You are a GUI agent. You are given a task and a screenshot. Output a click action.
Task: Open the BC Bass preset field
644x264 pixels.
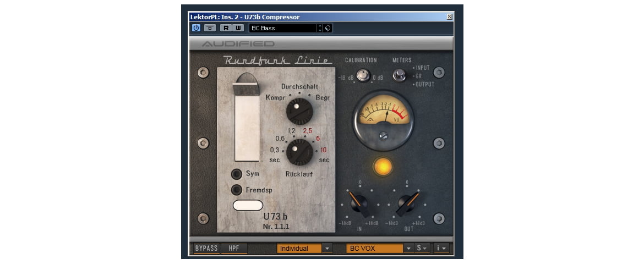(x=282, y=28)
